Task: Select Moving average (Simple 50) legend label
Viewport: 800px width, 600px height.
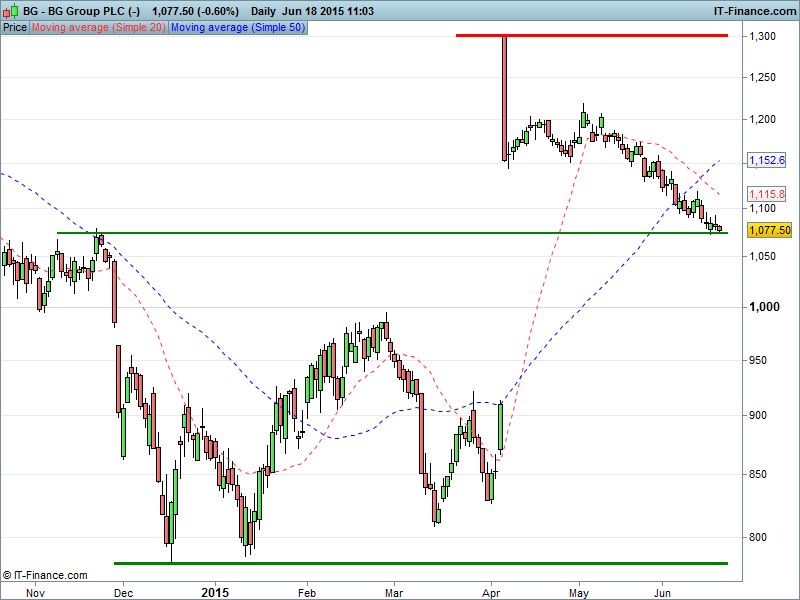Action: pos(238,27)
